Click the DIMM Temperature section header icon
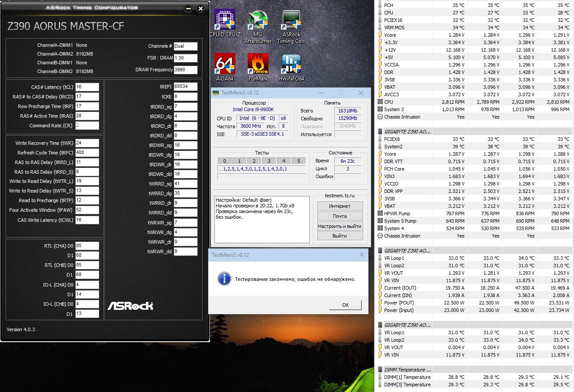The image size is (574, 392). (x=380, y=370)
